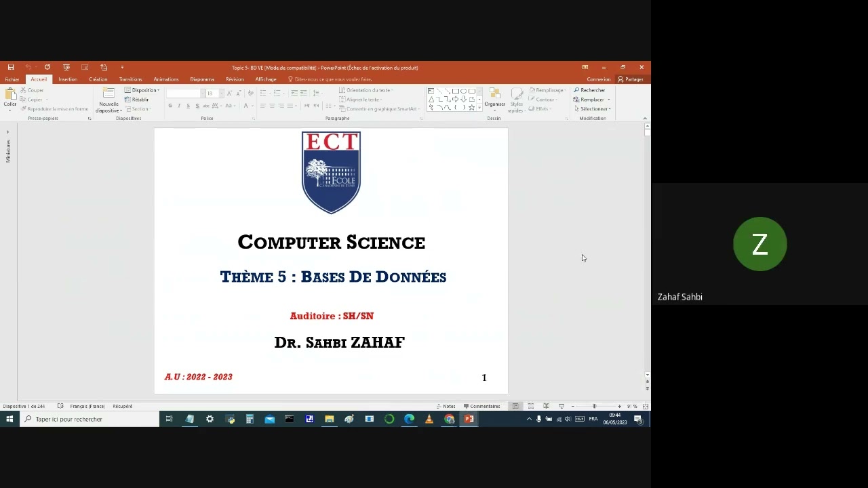This screenshot has height=488, width=868.
Task: Switch to the Création tab
Action: click(x=98, y=79)
